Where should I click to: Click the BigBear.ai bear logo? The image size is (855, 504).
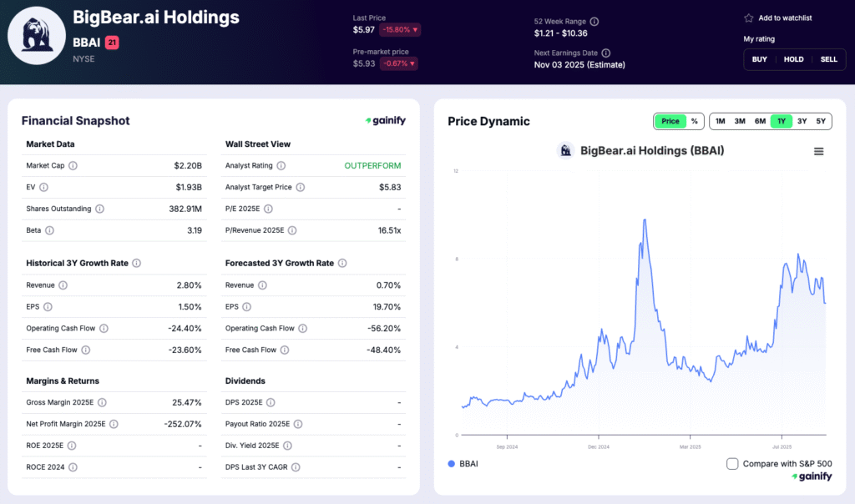click(x=37, y=36)
